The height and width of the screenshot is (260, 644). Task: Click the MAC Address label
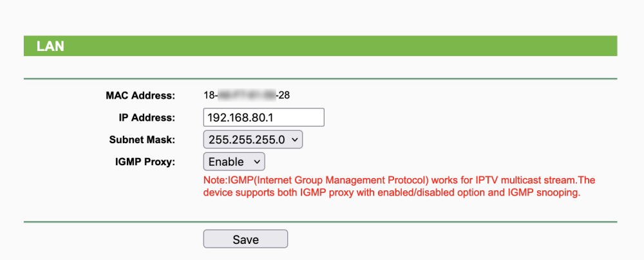(140, 95)
